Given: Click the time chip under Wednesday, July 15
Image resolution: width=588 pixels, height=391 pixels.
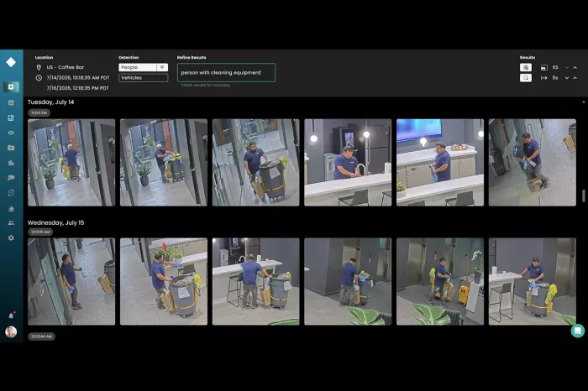Looking at the screenshot, I should point(40,232).
